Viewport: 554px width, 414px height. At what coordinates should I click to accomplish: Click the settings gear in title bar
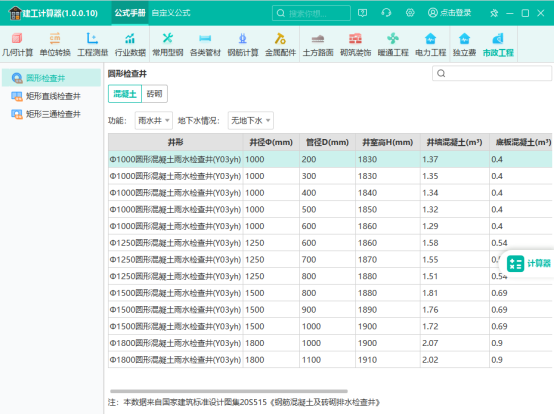tap(410, 13)
